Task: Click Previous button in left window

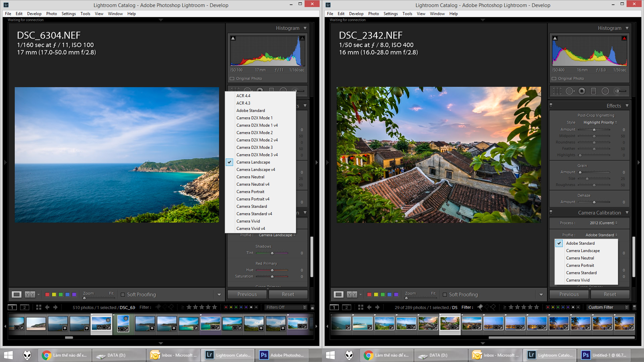Action: pos(247,294)
